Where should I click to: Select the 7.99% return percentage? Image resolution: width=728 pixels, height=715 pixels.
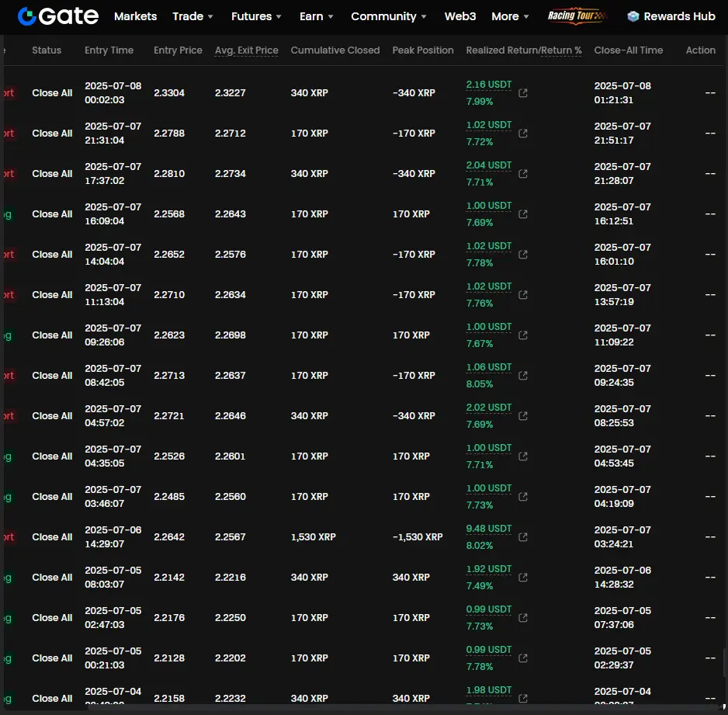tap(480, 102)
